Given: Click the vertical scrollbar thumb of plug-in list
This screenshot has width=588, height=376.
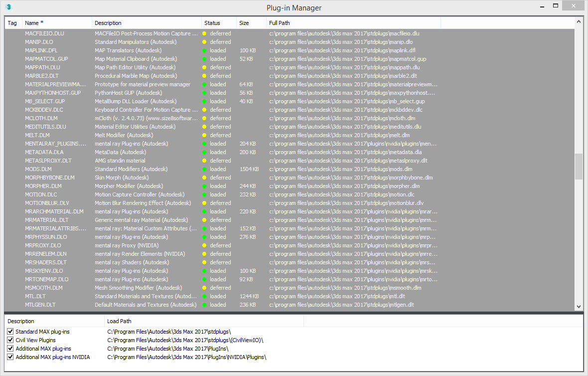Looking at the screenshot, I should click(579, 167).
